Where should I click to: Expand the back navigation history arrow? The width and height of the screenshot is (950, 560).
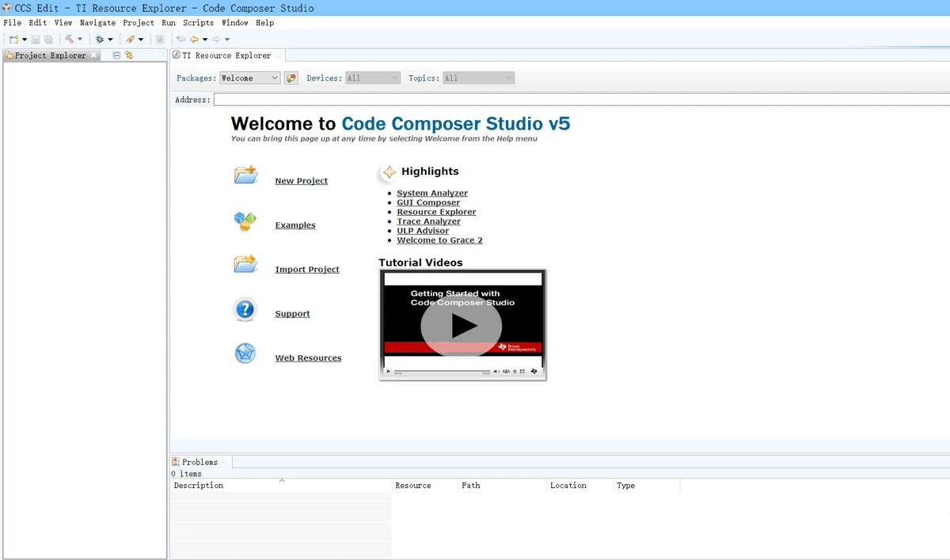[x=205, y=40]
